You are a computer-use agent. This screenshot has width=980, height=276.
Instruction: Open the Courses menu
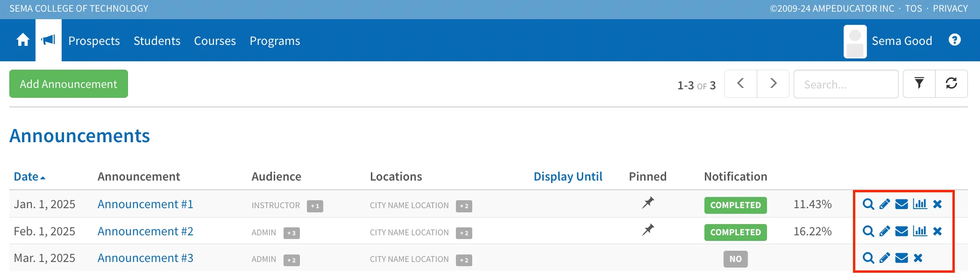pos(215,41)
